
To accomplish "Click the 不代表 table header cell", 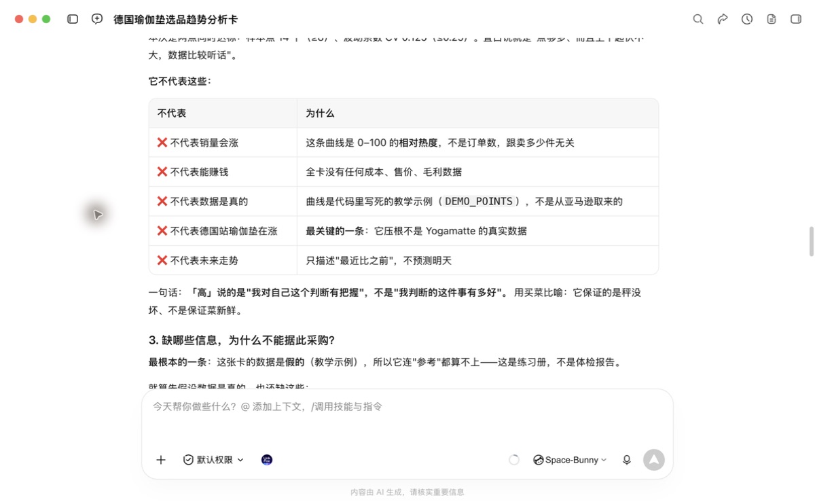I will pos(223,113).
